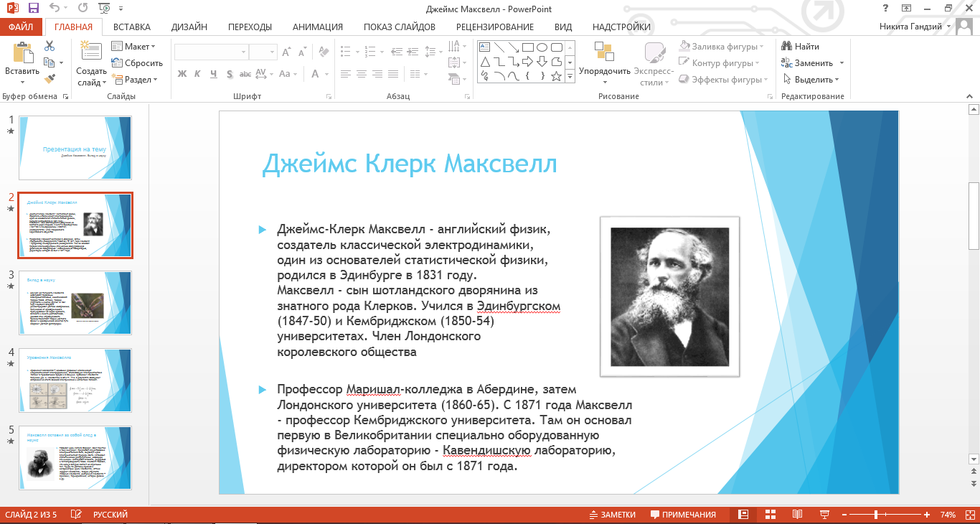Click the zoom slider handle in status bar
This screenshot has height=524, width=980.
pos(876,515)
